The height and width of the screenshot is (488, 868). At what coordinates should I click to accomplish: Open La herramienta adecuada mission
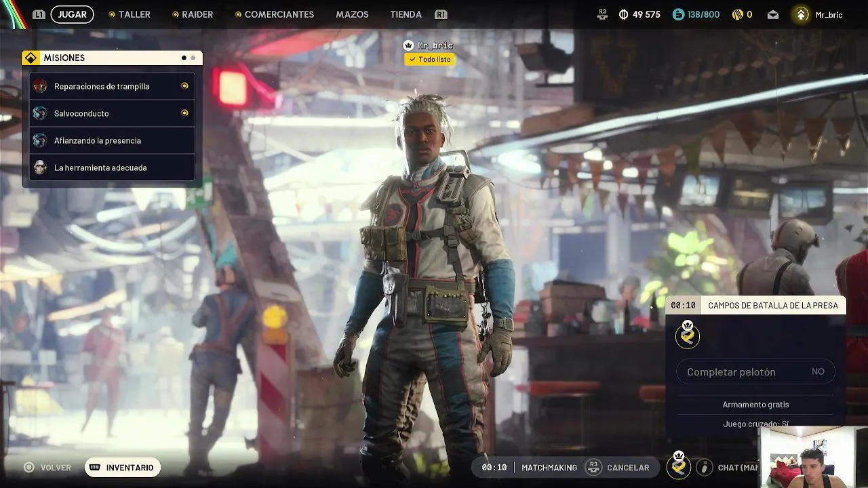pyautogui.click(x=112, y=167)
